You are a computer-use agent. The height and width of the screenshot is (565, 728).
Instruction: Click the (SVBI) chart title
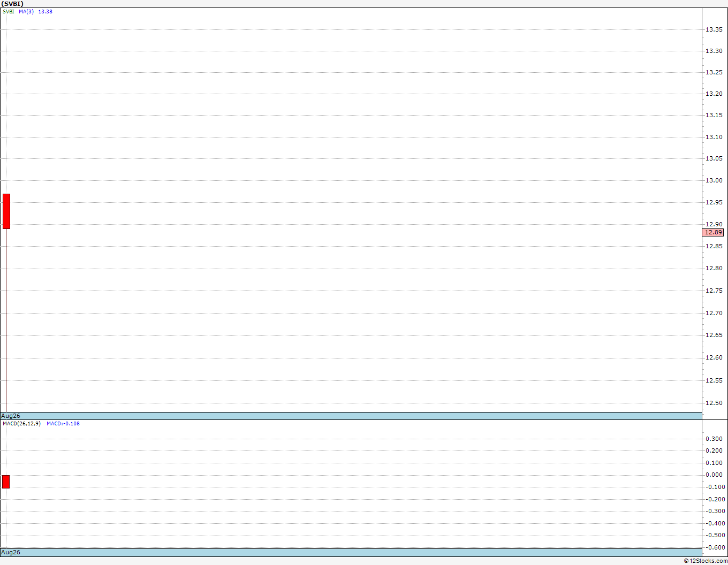(12, 4)
